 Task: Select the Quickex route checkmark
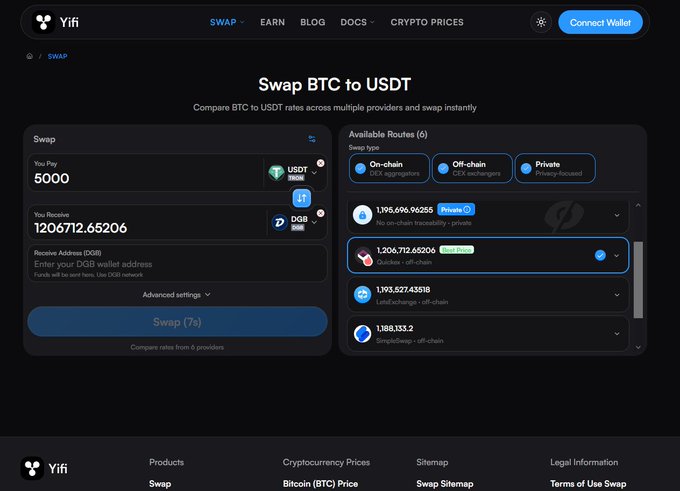click(x=600, y=255)
